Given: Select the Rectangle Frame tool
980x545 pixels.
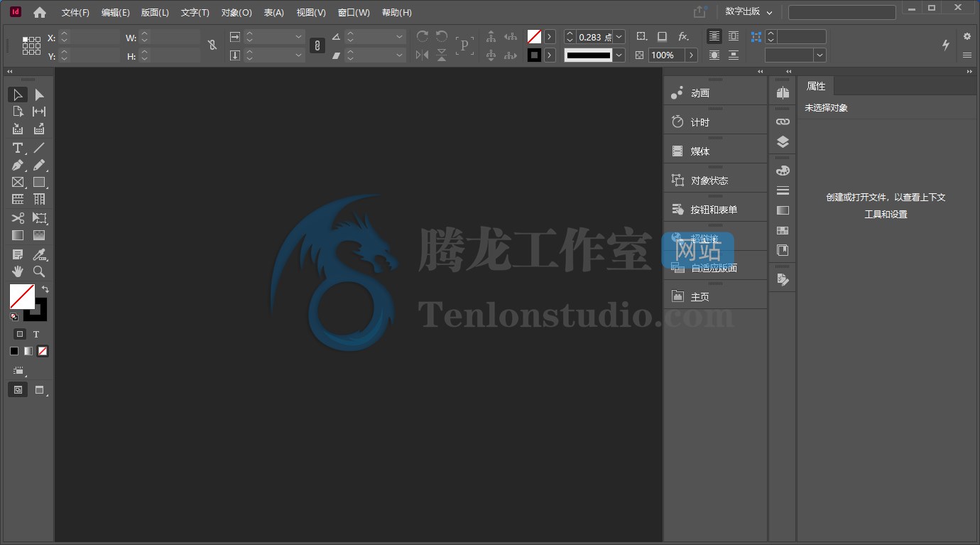Looking at the screenshot, I should pyautogui.click(x=18, y=183).
